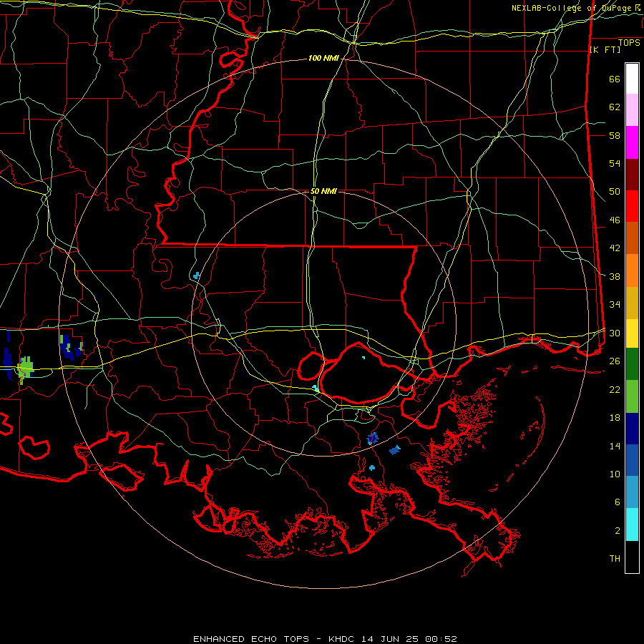The height and width of the screenshot is (644, 644).
Task: Click the TH threshold legend label
Action: (x=615, y=559)
